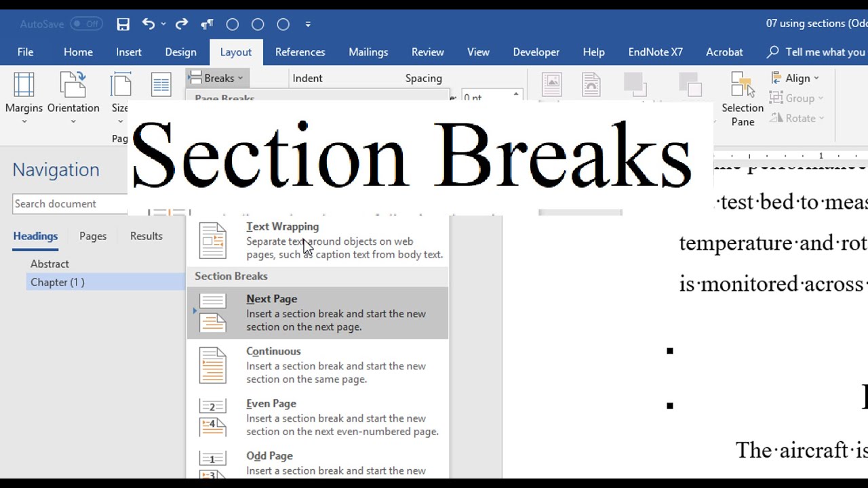
Task: Click the Wrap Text icon in Arrange group
Action: tap(591, 85)
